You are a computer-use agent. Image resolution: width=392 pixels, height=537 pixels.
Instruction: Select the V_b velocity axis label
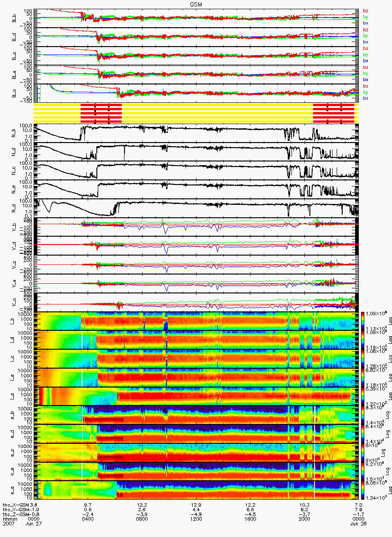coord(14,227)
